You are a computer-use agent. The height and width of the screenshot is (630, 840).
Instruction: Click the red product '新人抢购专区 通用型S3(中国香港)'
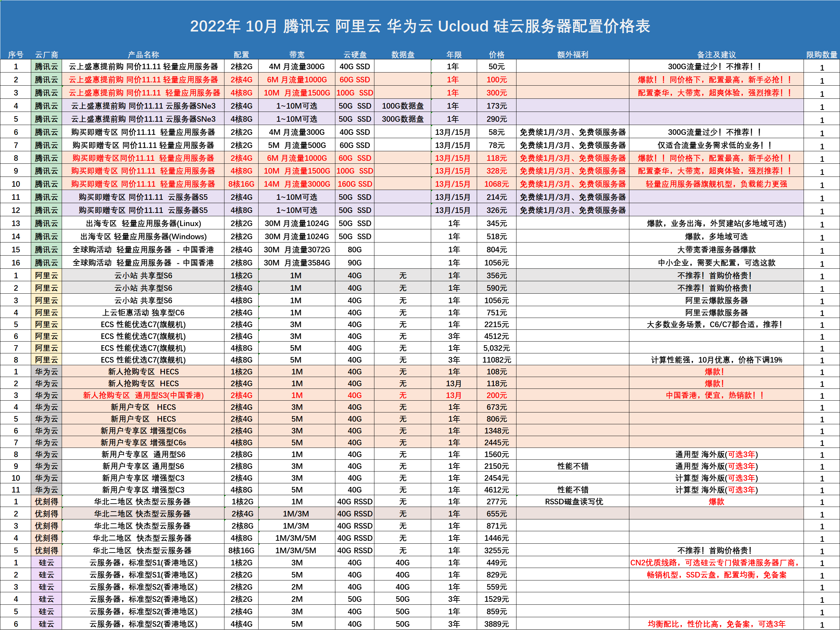click(x=143, y=395)
